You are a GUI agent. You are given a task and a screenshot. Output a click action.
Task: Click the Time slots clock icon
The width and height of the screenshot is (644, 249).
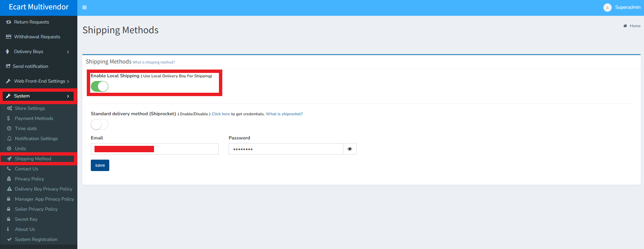click(x=9, y=128)
